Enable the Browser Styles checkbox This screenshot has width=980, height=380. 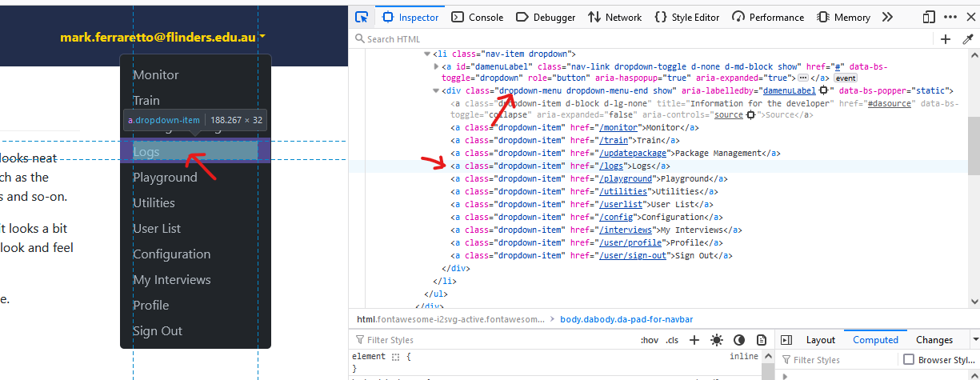point(908,360)
